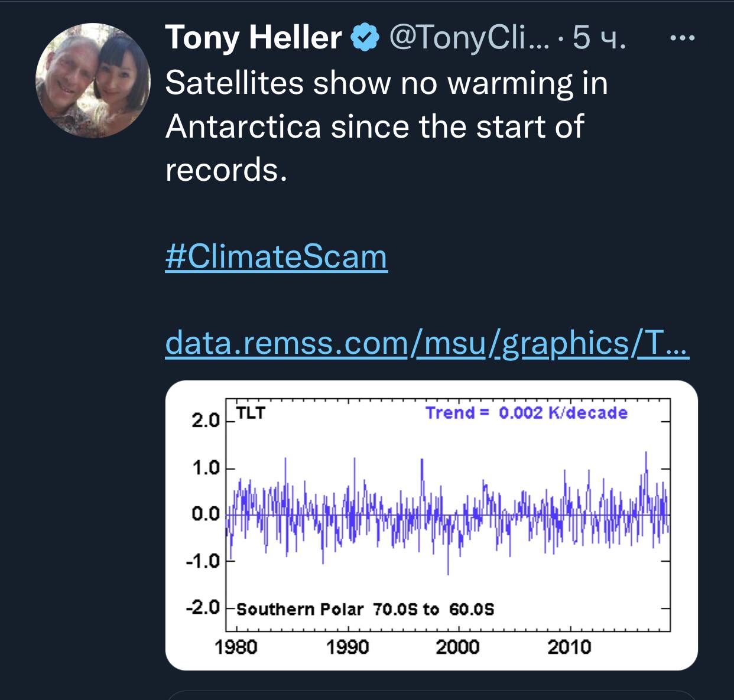Click the word "Satellites" in the tweet text

[235, 83]
